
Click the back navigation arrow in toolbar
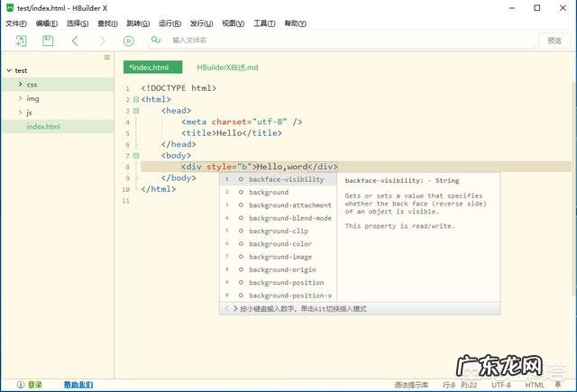click(x=75, y=41)
